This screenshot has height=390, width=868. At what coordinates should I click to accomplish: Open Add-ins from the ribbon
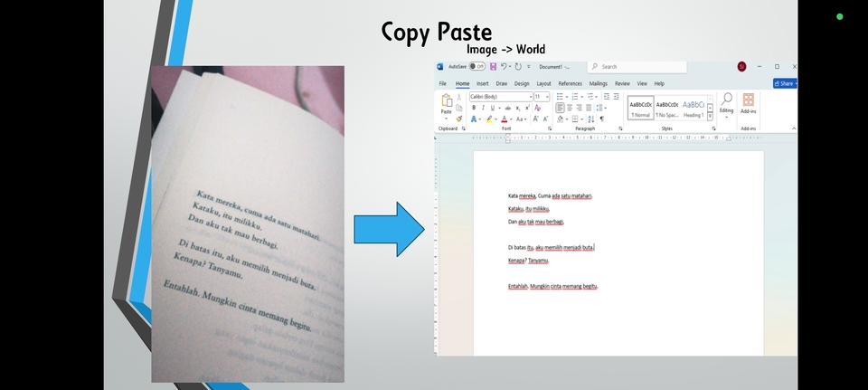click(749, 103)
